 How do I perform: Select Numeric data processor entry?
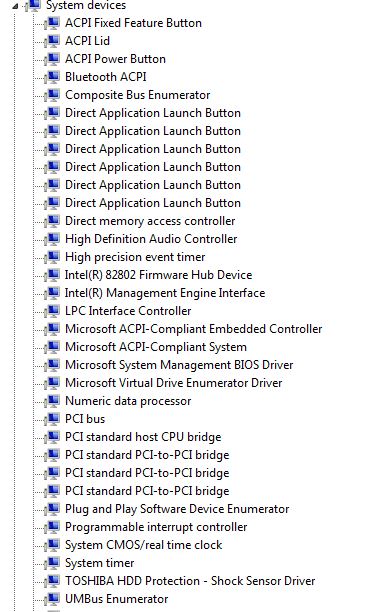click(128, 401)
